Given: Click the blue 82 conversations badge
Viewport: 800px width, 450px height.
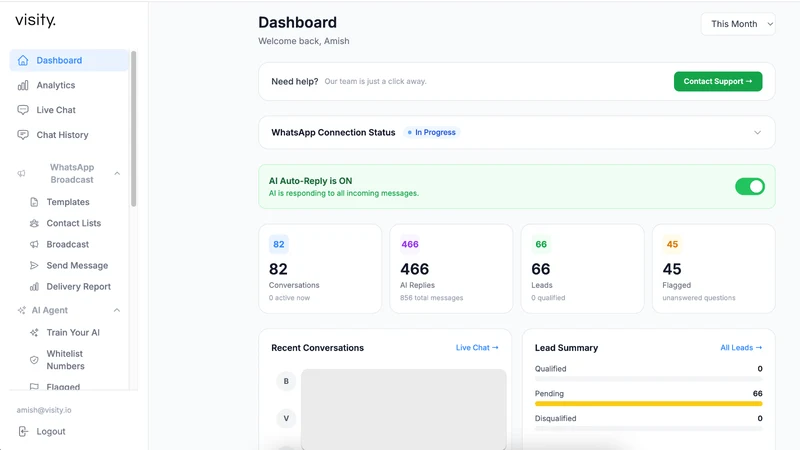Looking at the screenshot, I should click(x=279, y=244).
